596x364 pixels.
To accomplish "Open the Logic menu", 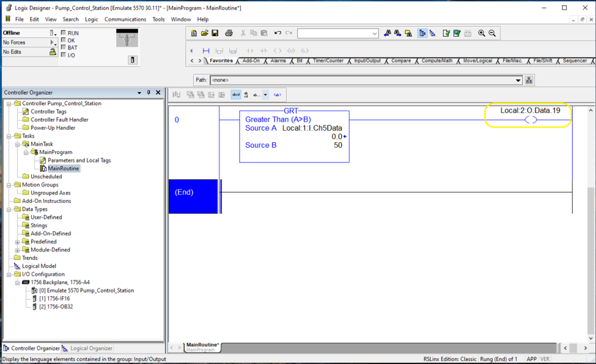I will [x=91, y=20].
